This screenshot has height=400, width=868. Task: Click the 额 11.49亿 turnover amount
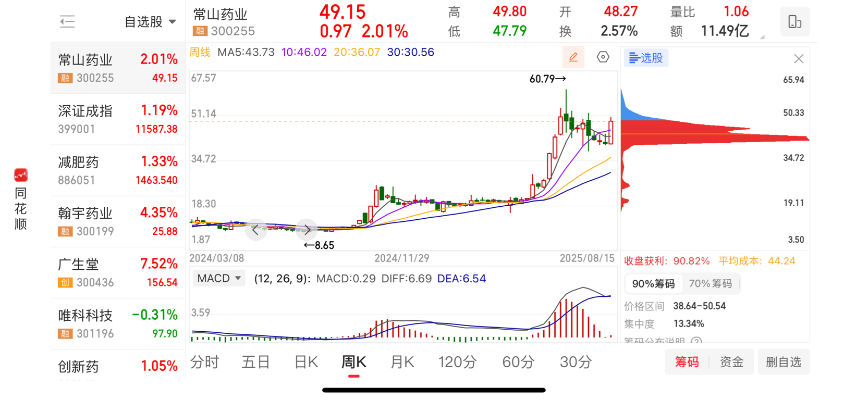point(725,31)
